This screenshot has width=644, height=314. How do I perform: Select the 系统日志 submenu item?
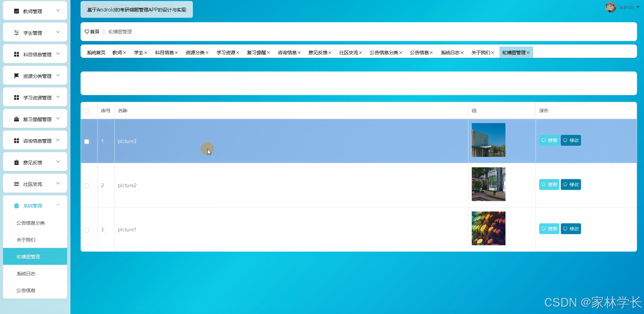pos(26,273)
